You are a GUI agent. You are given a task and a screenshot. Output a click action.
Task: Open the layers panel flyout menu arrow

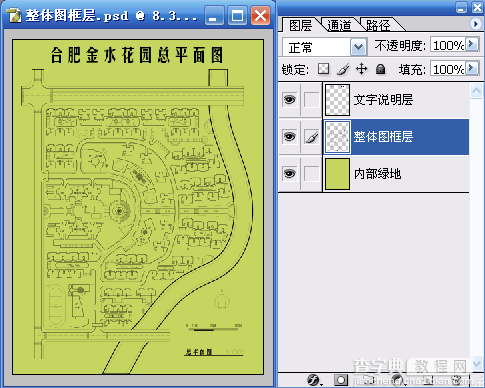[x=475, y=24]
